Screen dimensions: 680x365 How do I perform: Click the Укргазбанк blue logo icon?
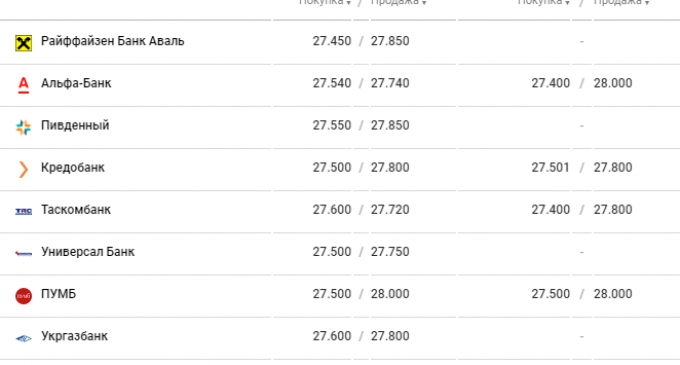[x=23, y=338]
